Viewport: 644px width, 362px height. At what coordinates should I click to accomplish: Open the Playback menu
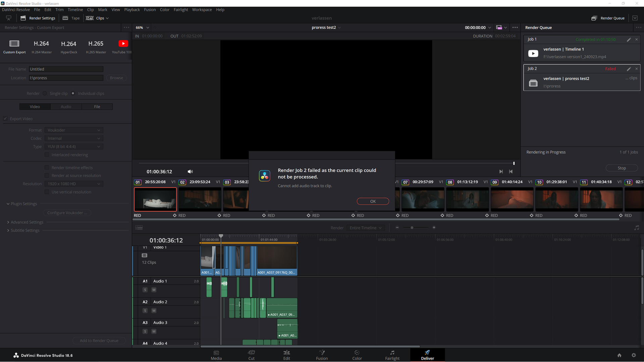click(x=132, y=10)
